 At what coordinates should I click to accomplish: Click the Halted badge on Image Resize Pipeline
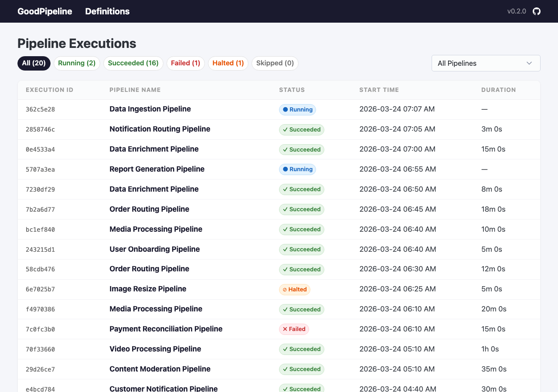coord(295,290)
